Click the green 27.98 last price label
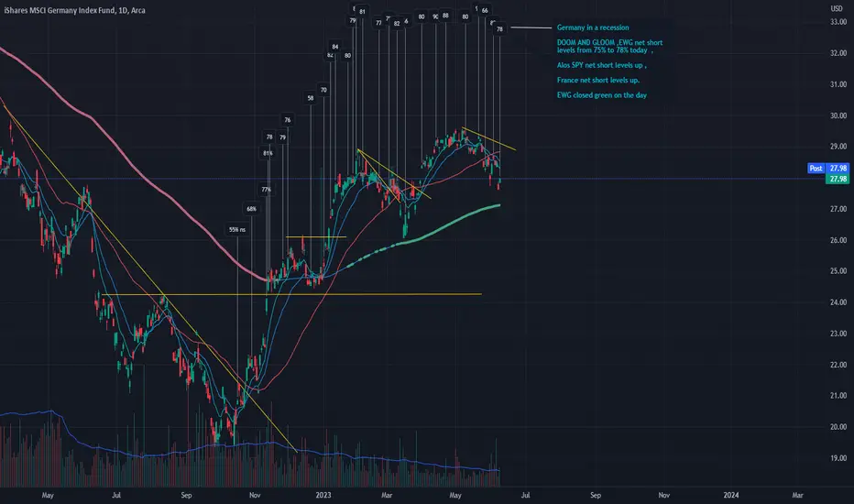The image size is (854, 504). coord(838,179)
